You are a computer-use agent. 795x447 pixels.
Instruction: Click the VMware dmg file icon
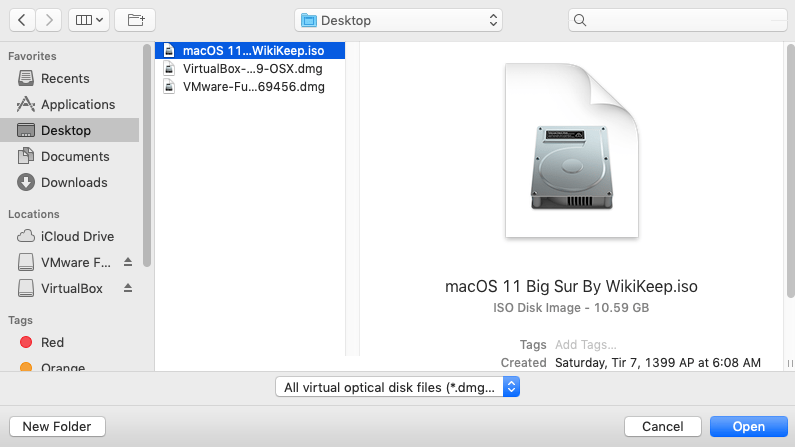point(169,87)
